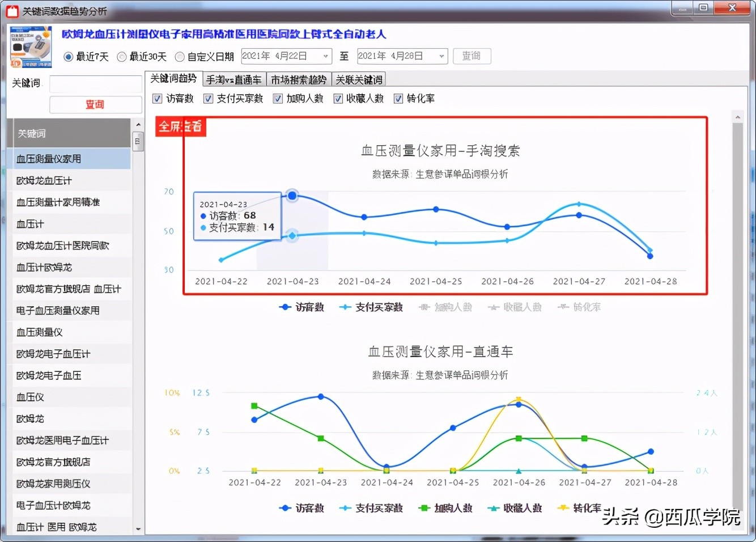Open the product thumbnail image

tap(31, 47)
